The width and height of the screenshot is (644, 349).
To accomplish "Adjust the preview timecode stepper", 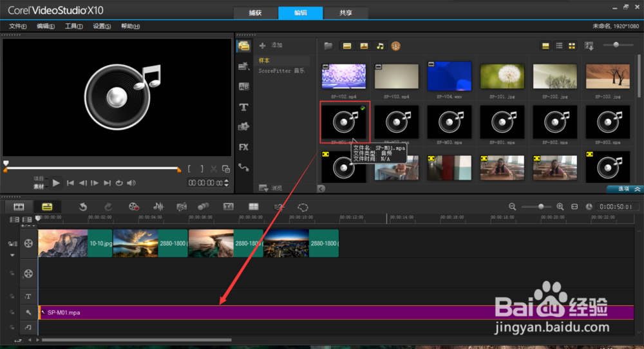I will coord(226,183).
